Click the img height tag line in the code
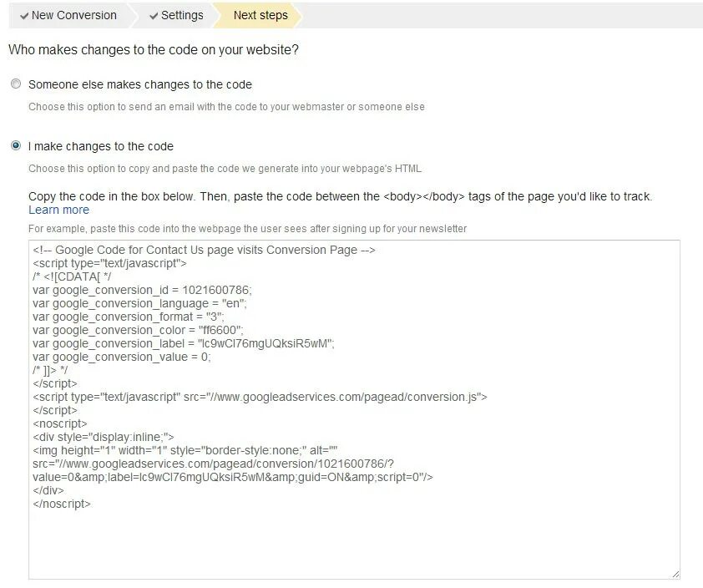Image resolution: width=703 pixels, height=588 pixels. [185, 451]
